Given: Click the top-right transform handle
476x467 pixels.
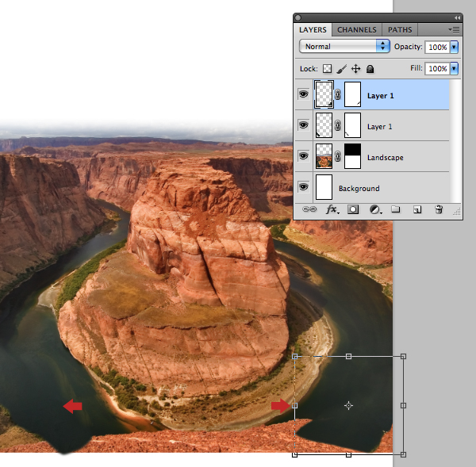Looking at the screenshot, I should point(403,357).
